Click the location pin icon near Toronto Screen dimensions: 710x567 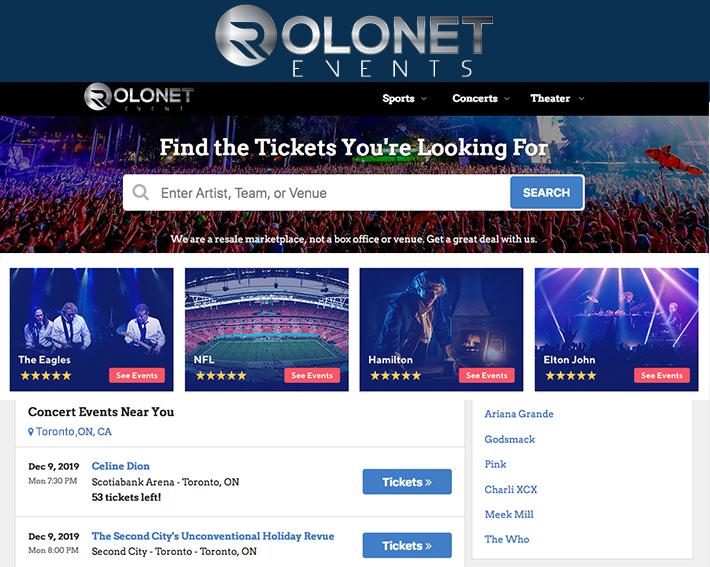click(31, 432)
